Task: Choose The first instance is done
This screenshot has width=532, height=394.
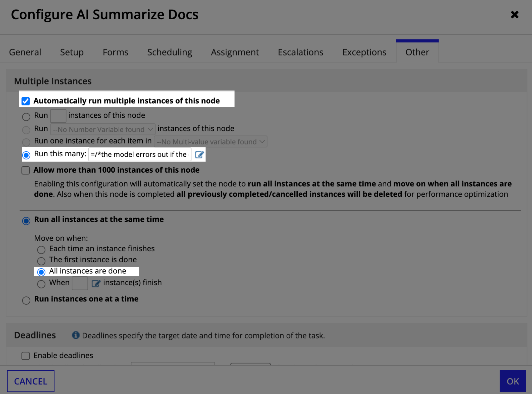Action: click(x=41, y=261)
